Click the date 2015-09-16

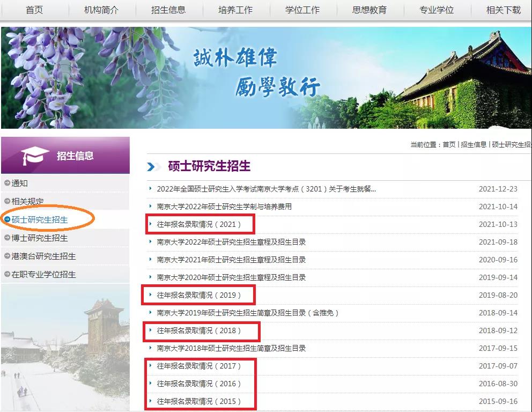(x=498, y=401)
